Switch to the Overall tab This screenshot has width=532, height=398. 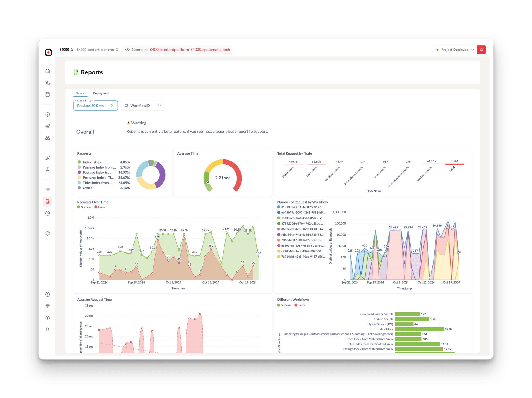pyautogui.click(x=80, y=93)
